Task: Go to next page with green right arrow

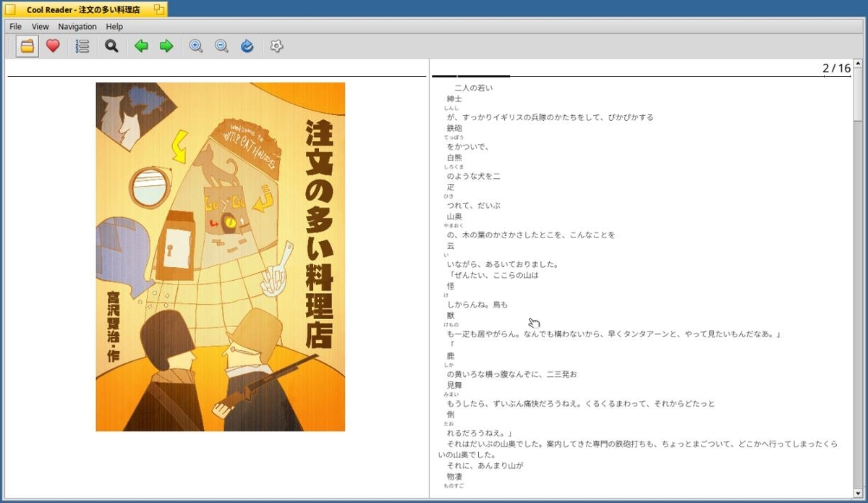Action: coord(166,46)
